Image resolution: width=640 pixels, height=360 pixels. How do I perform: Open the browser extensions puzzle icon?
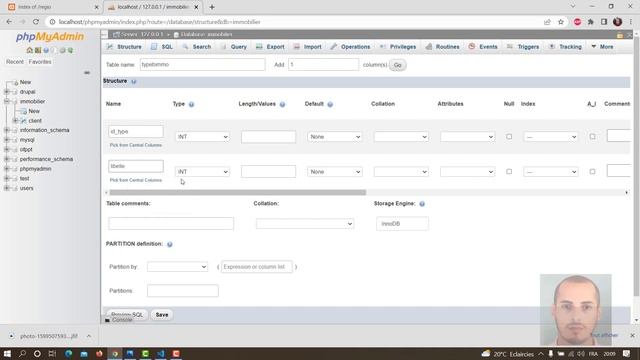(591, 22)
